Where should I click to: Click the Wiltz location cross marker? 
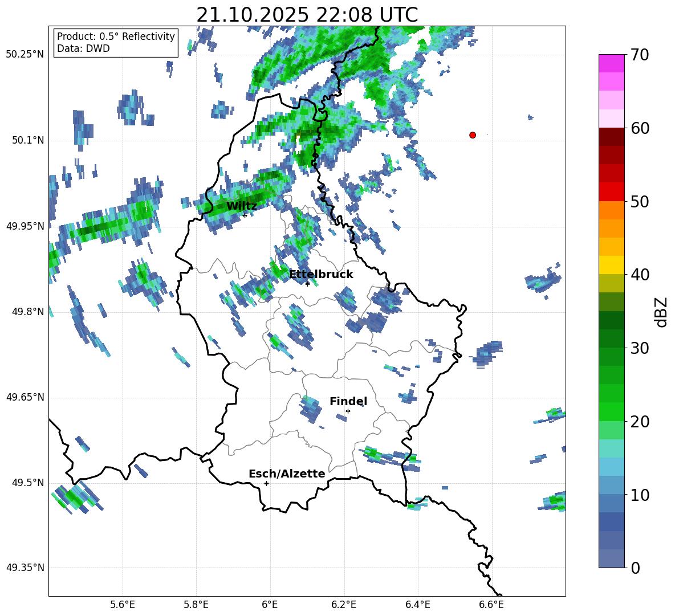245,215
